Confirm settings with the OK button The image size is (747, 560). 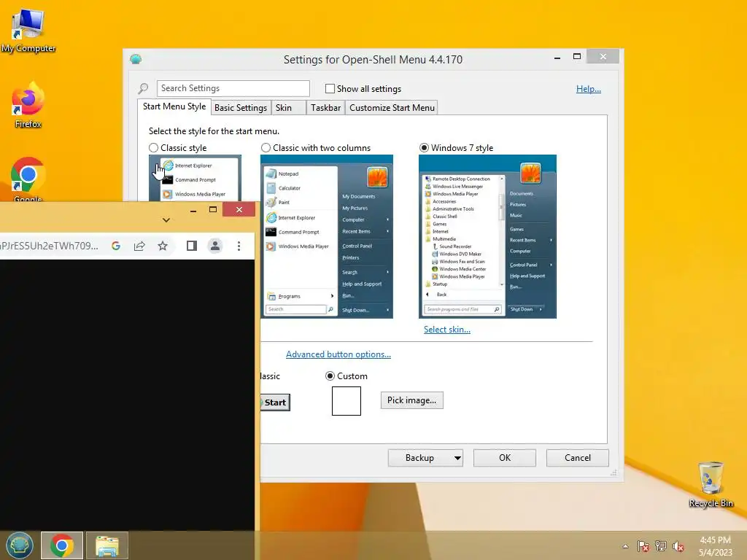(x=505, y=458)
